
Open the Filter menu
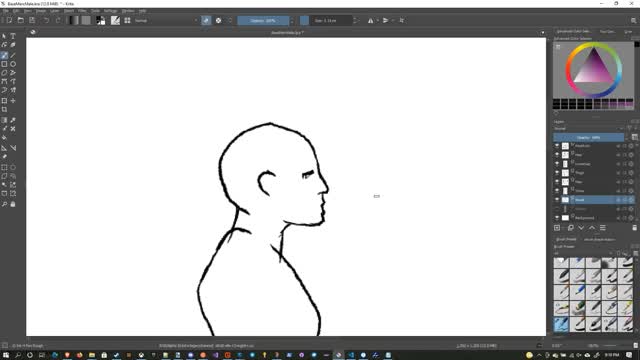(x=82, y=11)
